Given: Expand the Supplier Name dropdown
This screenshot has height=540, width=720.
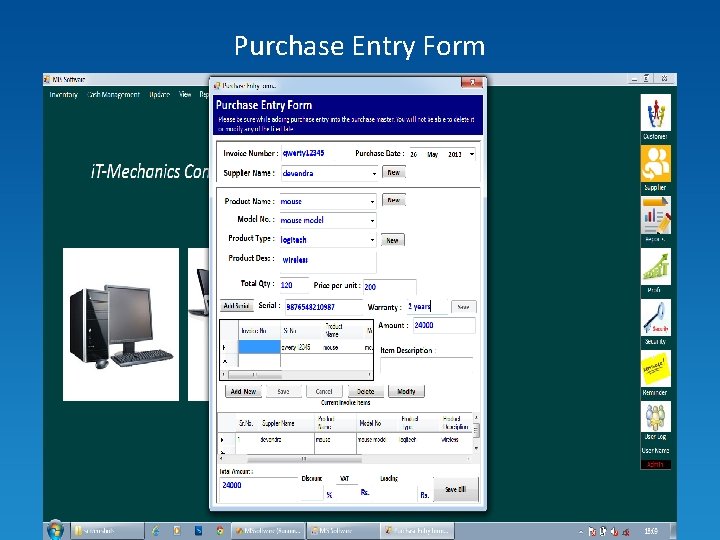Looking at the screenshot, I should click(x=374, y=174).
